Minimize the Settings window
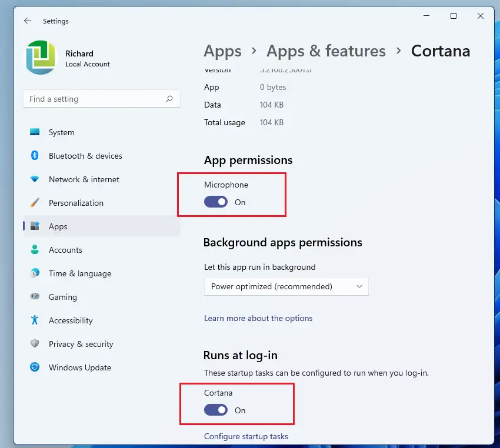Screen dimensions: 500x448 point(426,16)
